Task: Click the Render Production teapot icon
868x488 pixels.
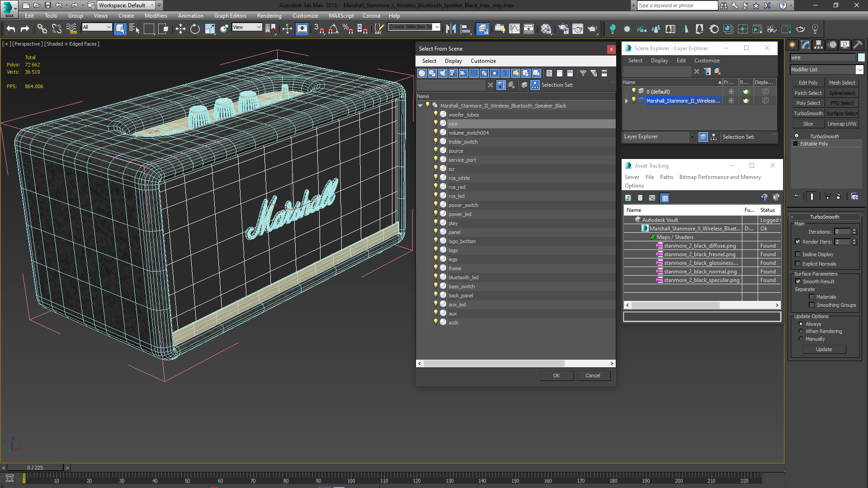Action: [592, 29]
